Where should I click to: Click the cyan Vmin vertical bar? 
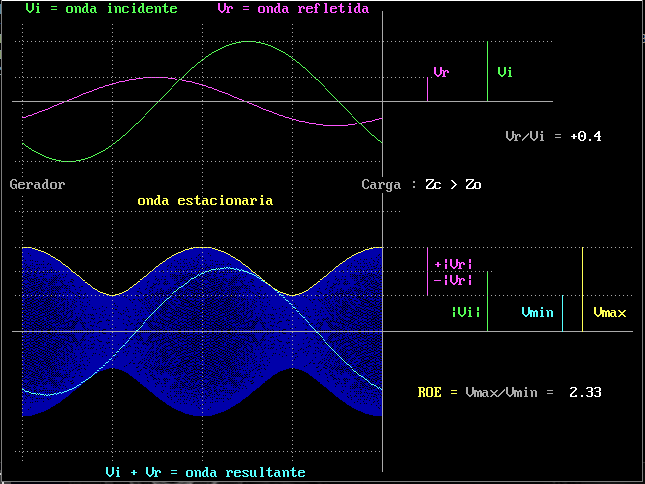coord(562,313)
